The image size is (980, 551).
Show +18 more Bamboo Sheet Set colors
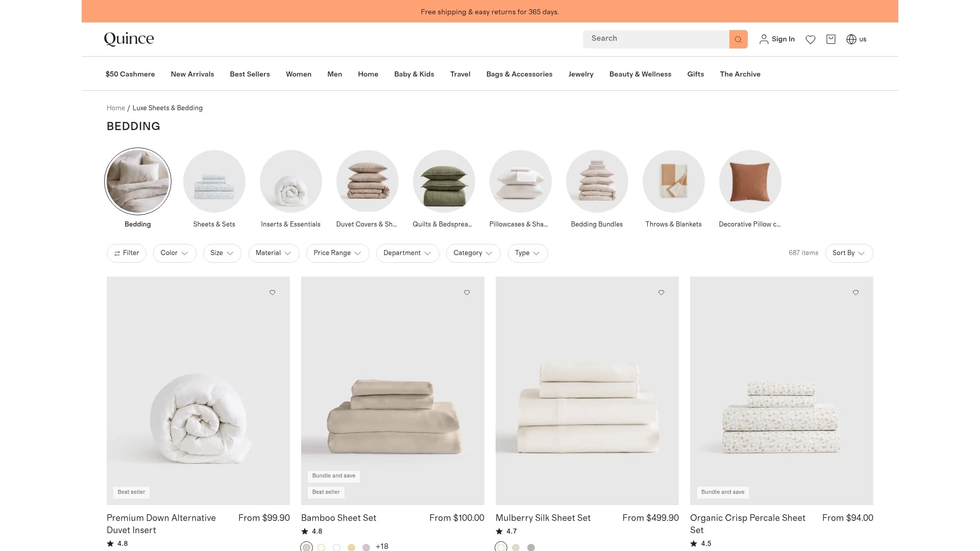(382, 546)
